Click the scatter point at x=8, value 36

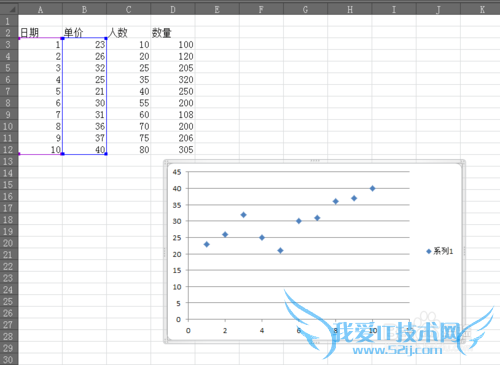tap(336, 201)
